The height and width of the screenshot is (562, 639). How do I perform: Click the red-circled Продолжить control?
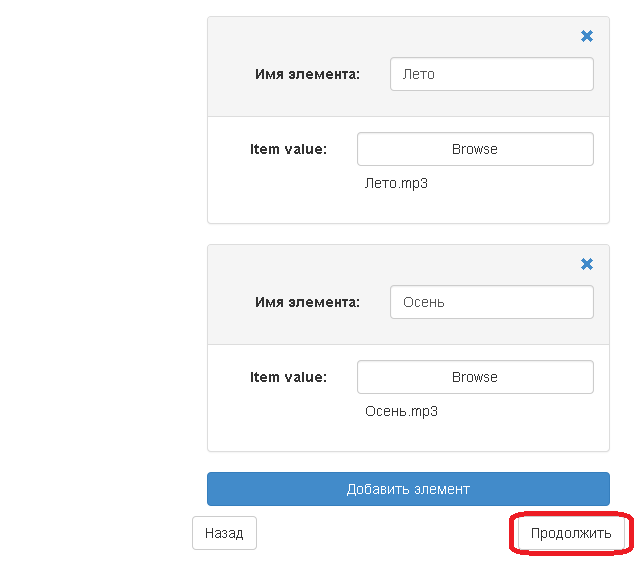coord(571,533)
